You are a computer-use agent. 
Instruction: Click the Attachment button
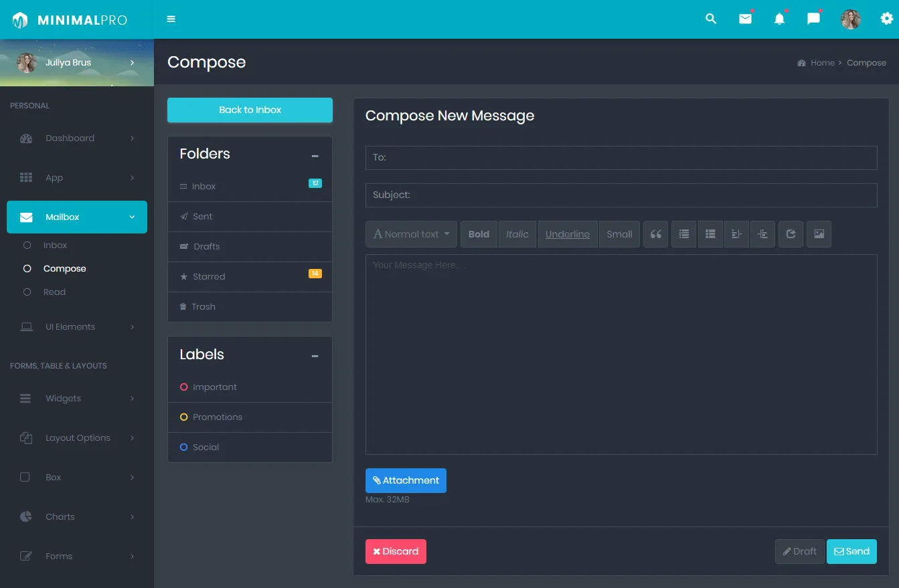tap(406, 480)
